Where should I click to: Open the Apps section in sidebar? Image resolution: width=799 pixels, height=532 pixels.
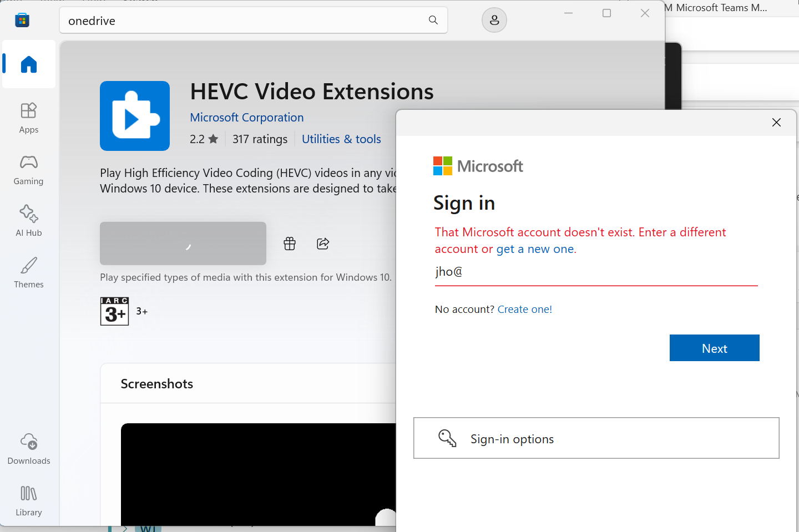pos(29,118)
